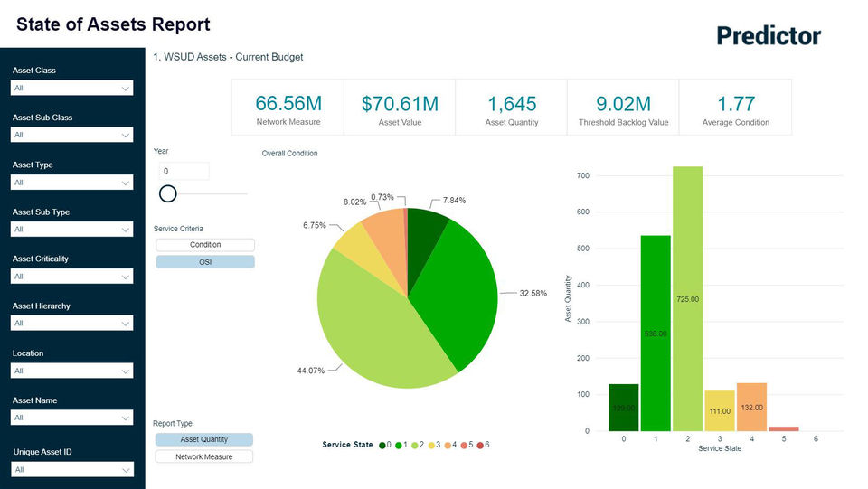The width and height of the screenshot is (868, 489).
Task: Expand the Asset Sub Class dropdown
Action: pos(72,135)
